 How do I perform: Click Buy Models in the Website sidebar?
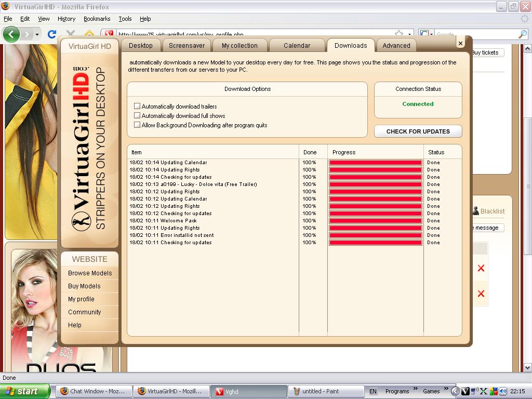coord(84,286)
